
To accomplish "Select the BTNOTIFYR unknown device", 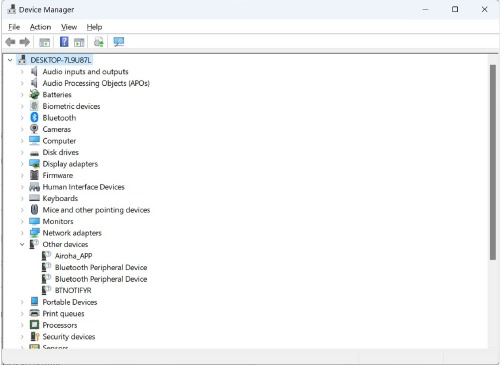I will 73,290.
